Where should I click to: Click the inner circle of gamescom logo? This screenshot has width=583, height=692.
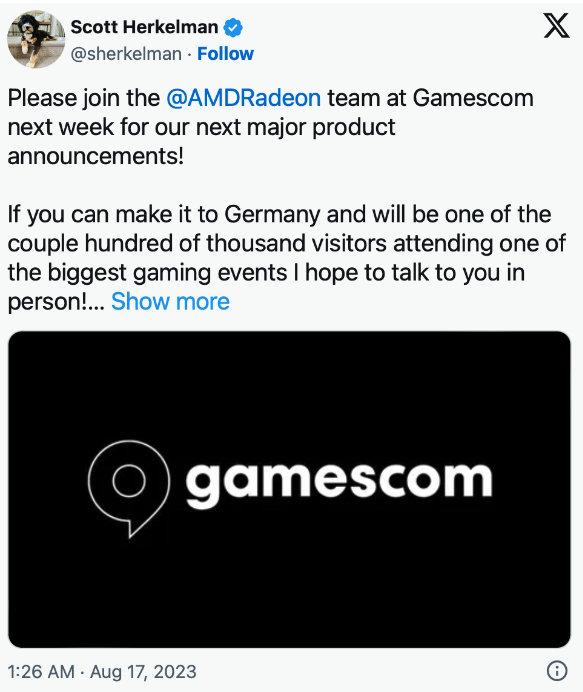click(x=129, y=480)
